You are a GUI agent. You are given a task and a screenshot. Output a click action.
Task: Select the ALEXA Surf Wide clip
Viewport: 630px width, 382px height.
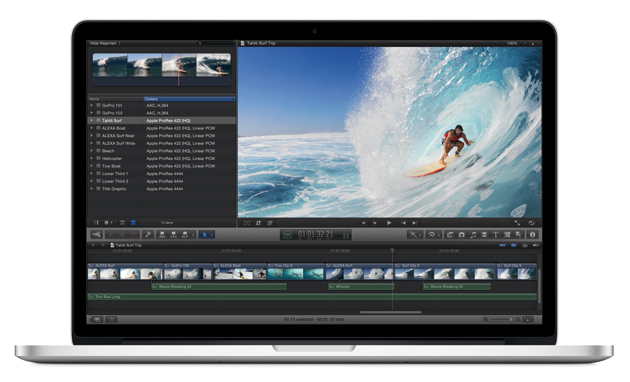pos(162,143)
